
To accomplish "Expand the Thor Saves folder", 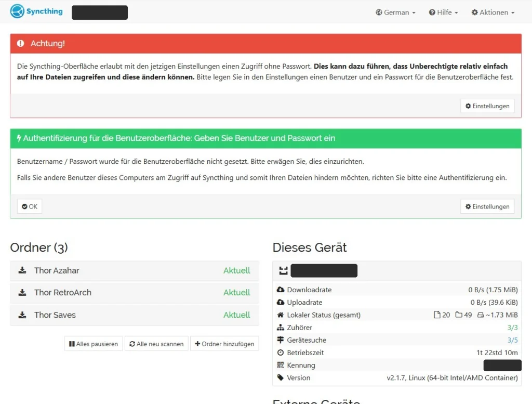I will tap(135, 315).
